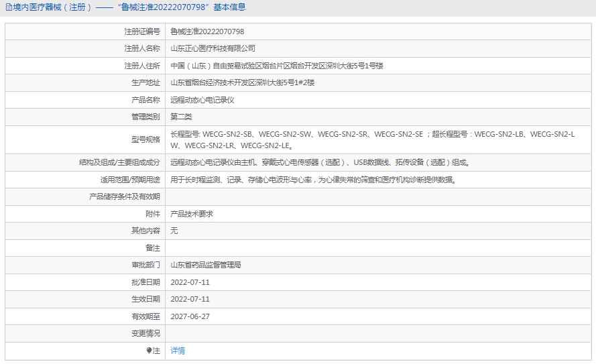This screenshot has width=596, height=364.
Task: Click the 备注 label
Action: (x=153, y=248)
